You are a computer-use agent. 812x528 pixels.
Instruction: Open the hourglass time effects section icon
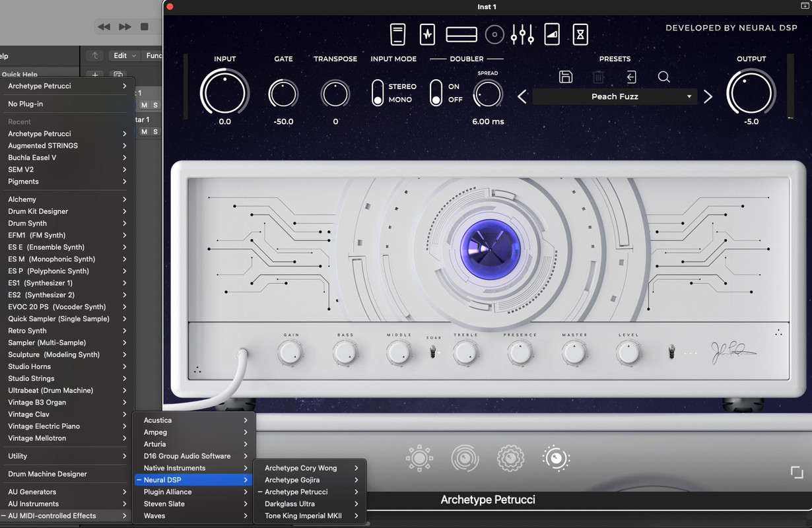(x=580, y=34)
